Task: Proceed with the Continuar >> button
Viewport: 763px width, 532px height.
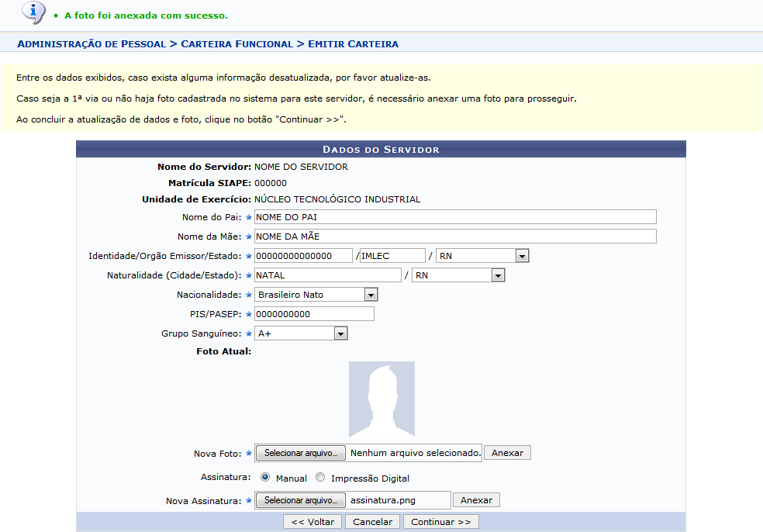Action: (440, 522)
